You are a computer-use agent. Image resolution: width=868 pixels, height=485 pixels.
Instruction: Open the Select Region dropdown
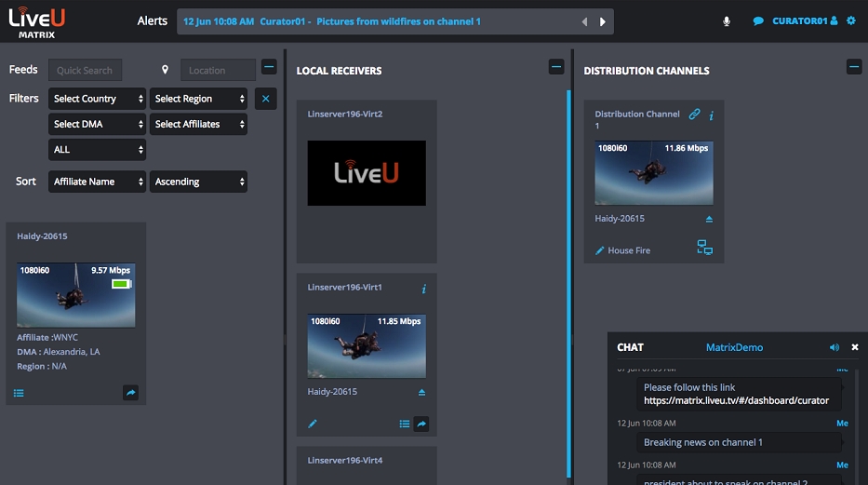(198, 99)
